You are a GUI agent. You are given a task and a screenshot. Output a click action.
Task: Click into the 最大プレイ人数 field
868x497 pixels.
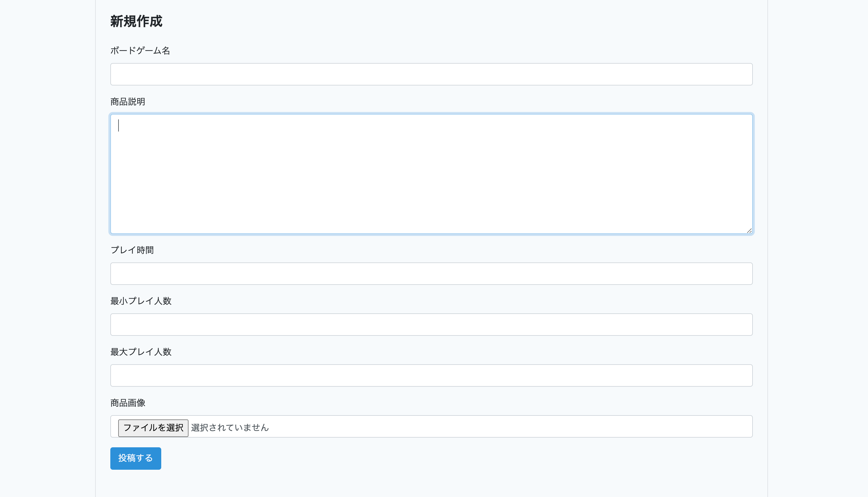[431, 375]
